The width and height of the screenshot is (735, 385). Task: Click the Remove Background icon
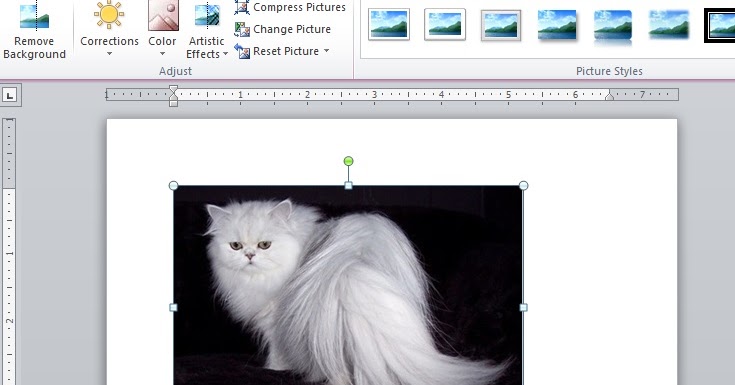pyautogui.click(x=34, y=16)
